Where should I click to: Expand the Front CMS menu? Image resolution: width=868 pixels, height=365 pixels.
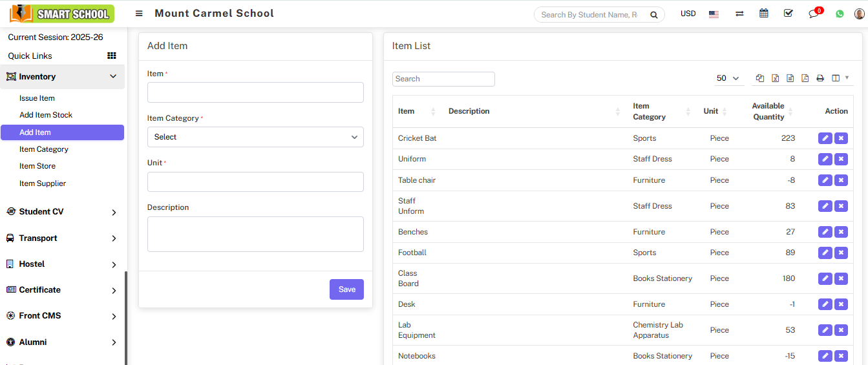(62, 316)
